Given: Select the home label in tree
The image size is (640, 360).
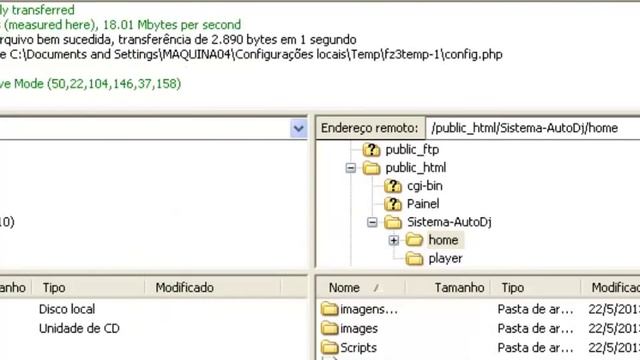Looking at the screenshot, I should (443, 240).
